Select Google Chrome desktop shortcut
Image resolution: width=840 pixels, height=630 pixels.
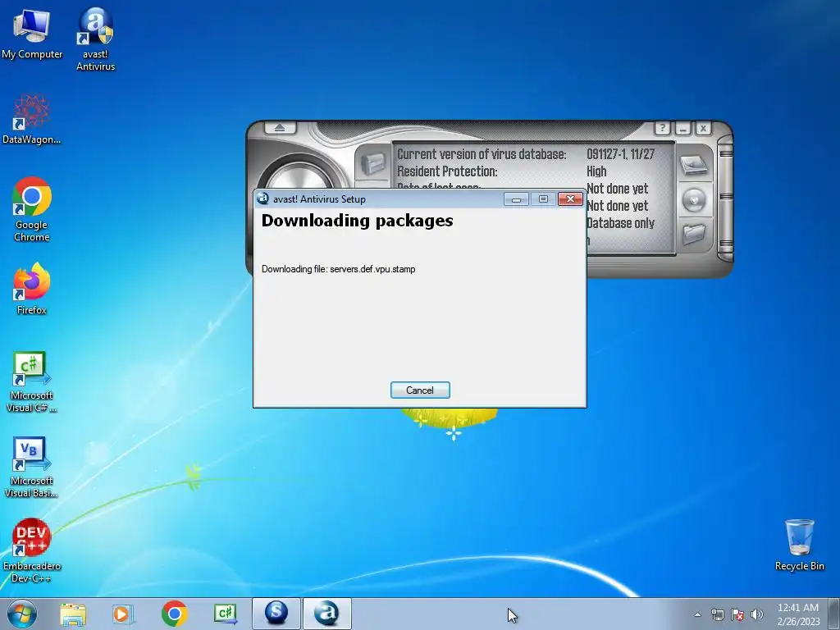32,209
